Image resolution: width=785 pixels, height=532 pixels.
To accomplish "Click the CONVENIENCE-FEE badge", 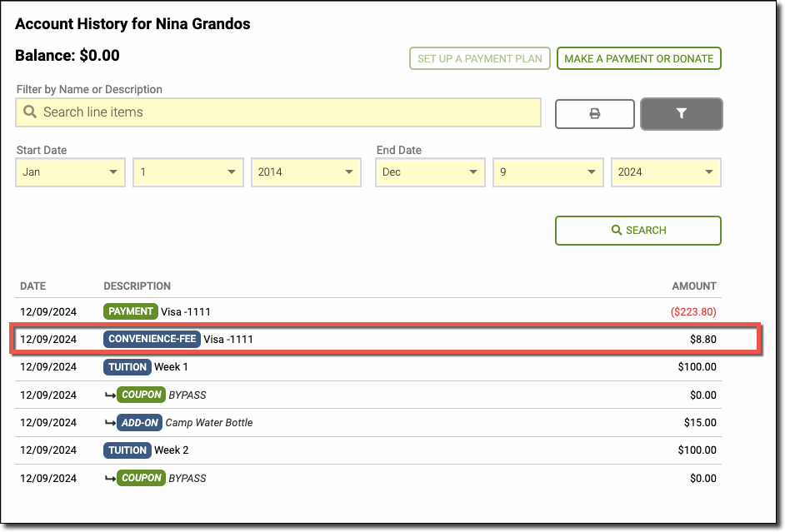I will pos(152,339).
